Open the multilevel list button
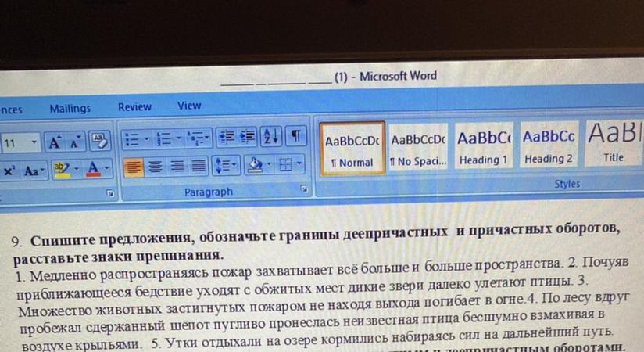644x352 pixels. click(198, 138)
